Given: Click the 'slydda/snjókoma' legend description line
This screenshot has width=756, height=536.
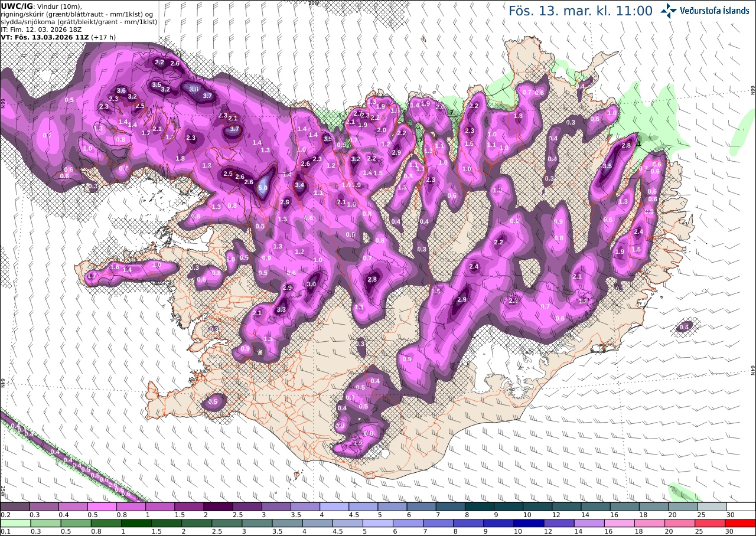Looking at the screenshot, I should point(79,21).
